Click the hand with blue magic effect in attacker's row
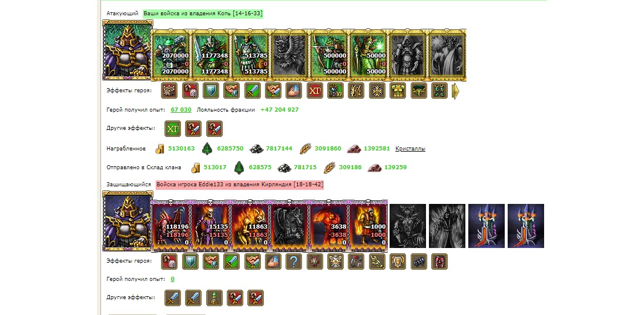The height and width of the screenshot is (315, 644). 294,91
